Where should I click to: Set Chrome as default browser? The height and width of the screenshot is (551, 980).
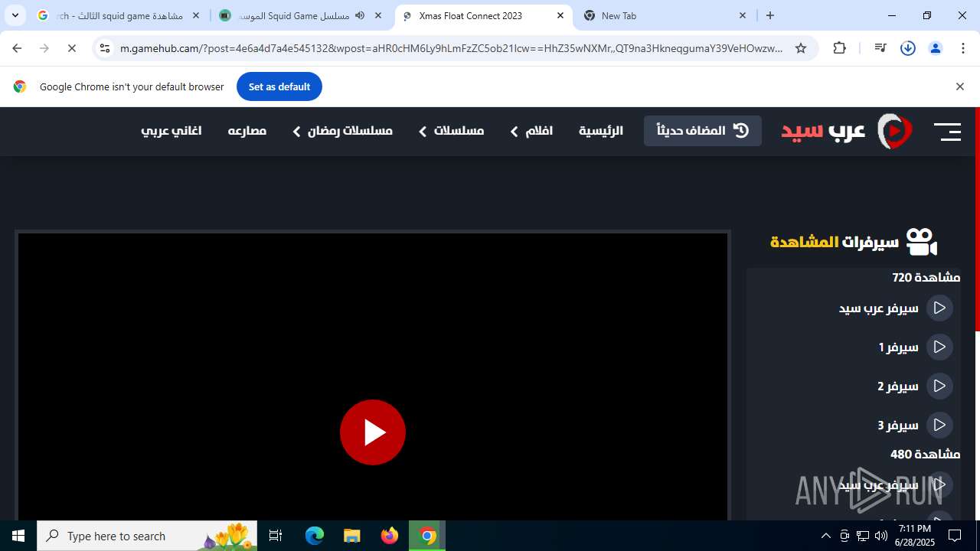pos(279,86)
